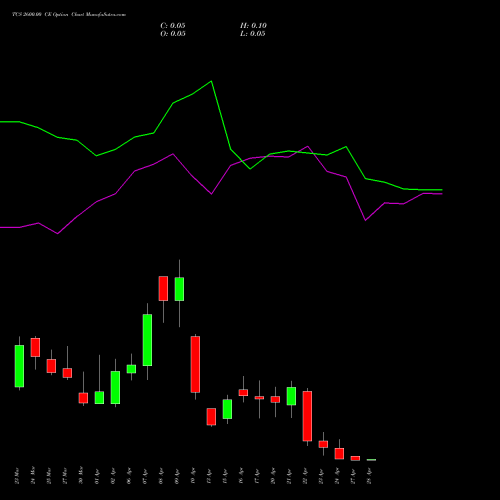The image size is (500, 500).
Task: Select the open value O: 0.05
Action: pyautogui.click(x=173, y=34)
